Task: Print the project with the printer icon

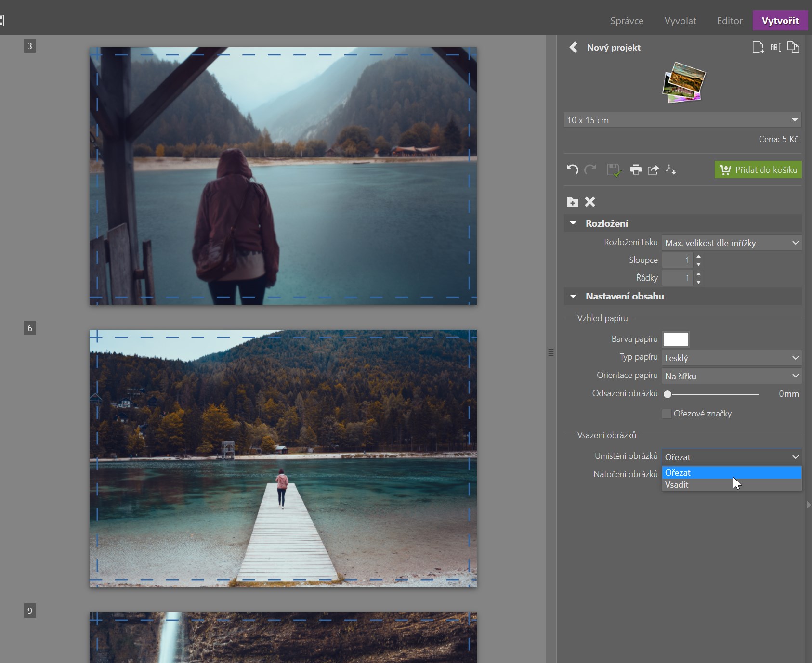Action: 636,169
